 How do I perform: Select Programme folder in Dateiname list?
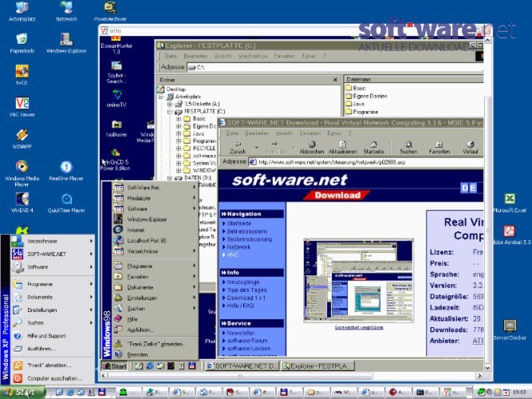361,112
